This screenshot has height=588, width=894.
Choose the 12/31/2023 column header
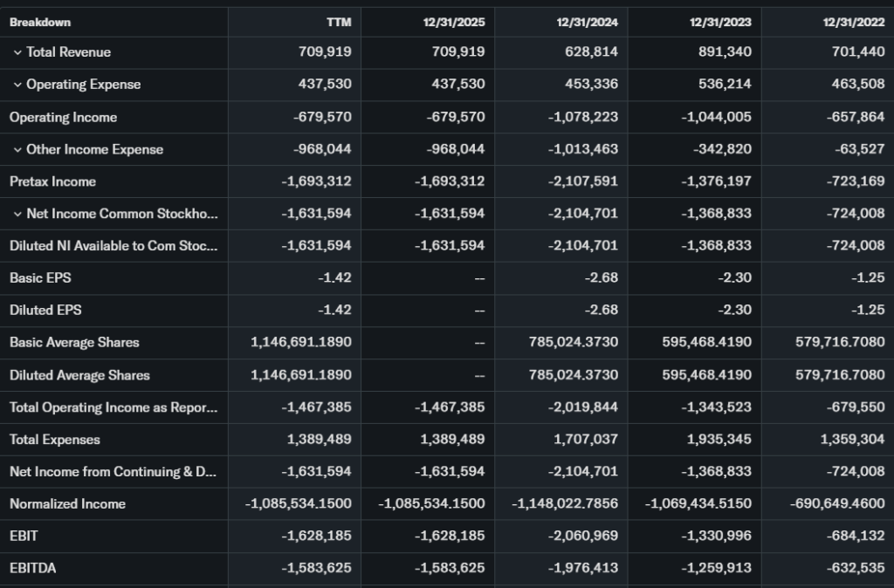pos(720,22)
